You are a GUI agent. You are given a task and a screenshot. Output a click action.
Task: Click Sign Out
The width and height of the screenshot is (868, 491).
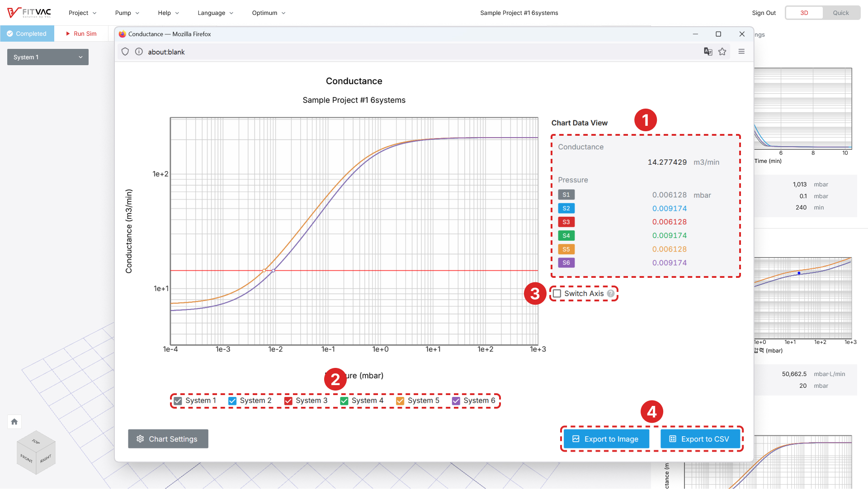click(x=764, y=13)
